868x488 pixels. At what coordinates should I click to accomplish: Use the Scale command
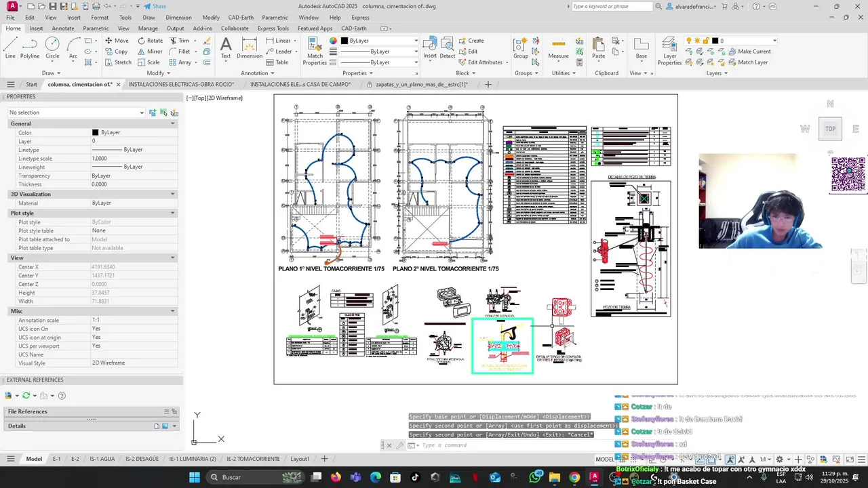click(x=149, y=62)
